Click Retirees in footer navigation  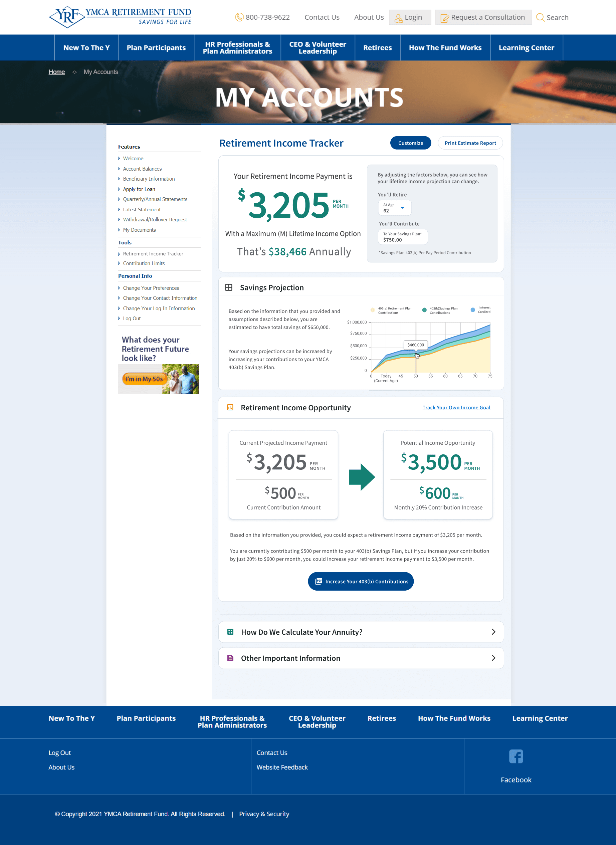(382, 718)
